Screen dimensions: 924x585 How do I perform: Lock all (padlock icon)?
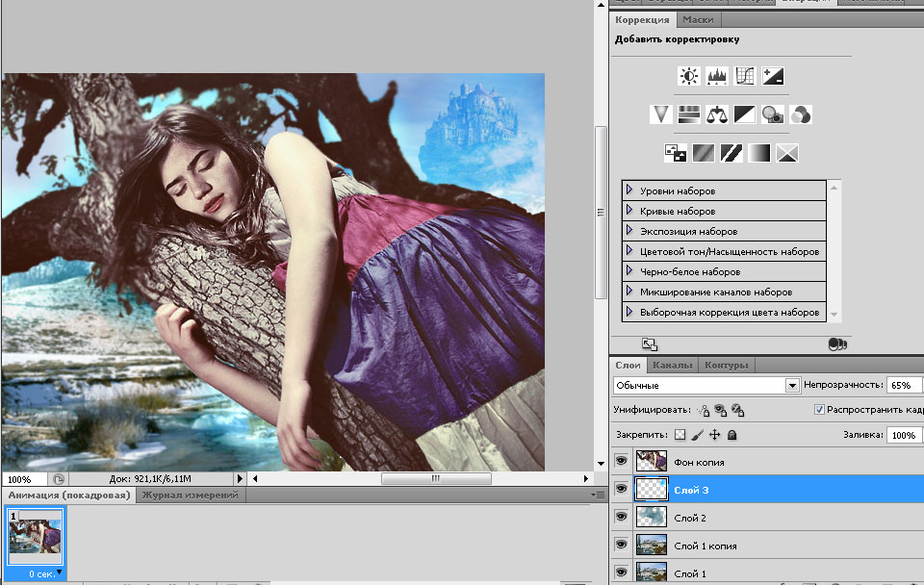(731, 435)
